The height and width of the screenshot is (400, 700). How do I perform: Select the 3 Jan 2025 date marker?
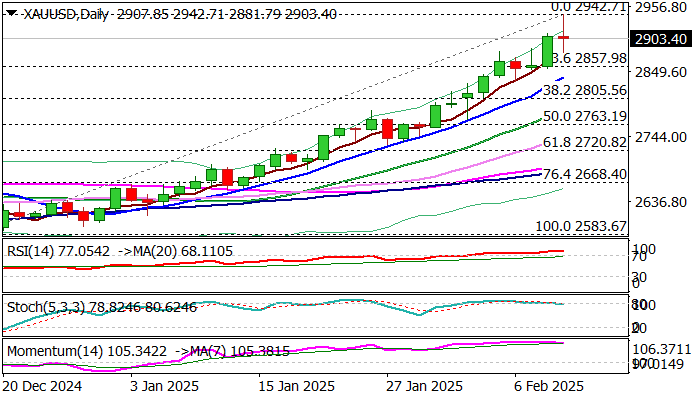coord(160,388)
